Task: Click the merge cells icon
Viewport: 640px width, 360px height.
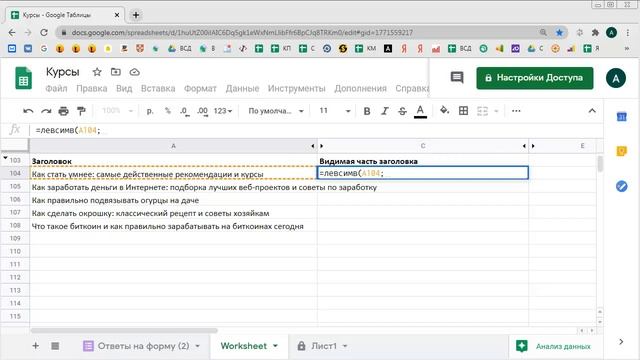Action: (x=482, y=111)
